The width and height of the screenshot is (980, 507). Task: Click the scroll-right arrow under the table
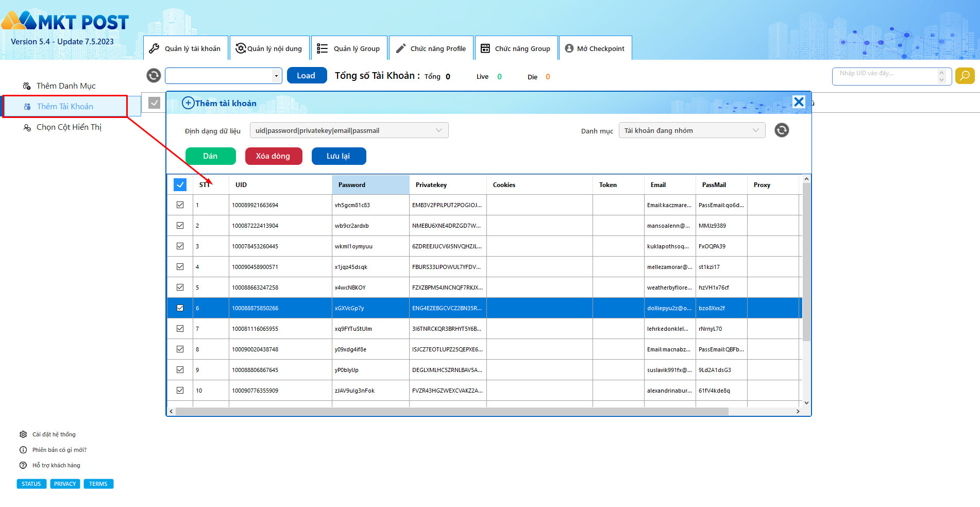click(x=798, y=411)
